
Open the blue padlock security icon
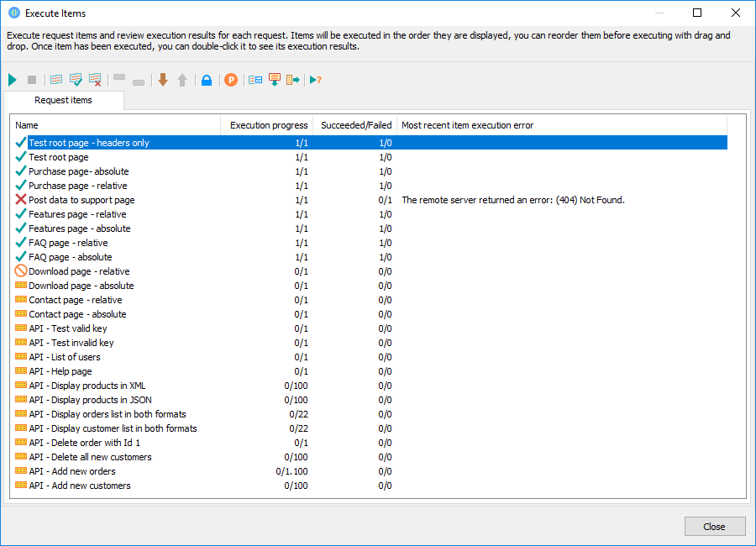click(207, 79)
